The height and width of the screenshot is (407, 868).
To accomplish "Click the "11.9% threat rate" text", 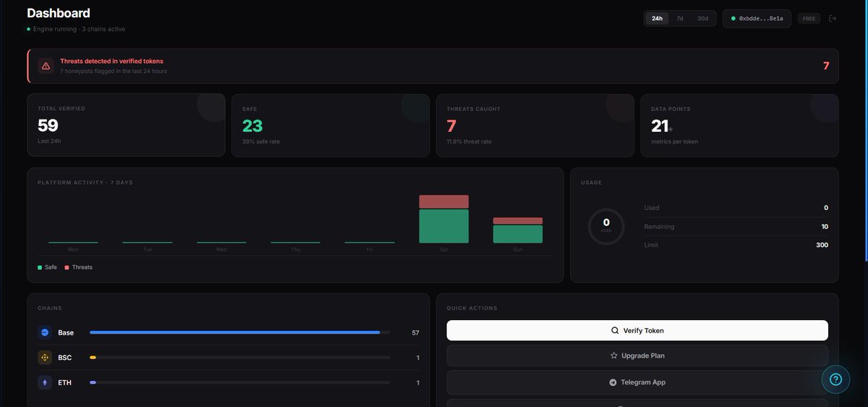I will (469, 141).
